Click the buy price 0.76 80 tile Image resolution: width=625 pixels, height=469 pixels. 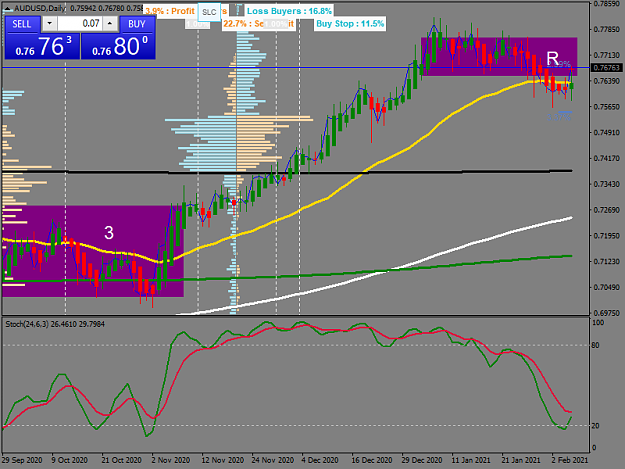[118, 46]
